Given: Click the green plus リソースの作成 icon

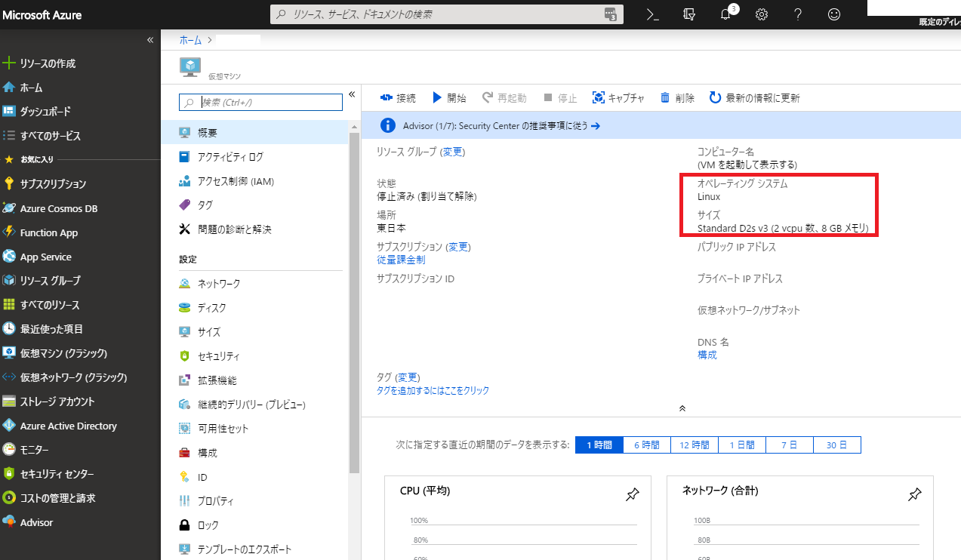Looking at the screenshot, I should click(9, 63).
